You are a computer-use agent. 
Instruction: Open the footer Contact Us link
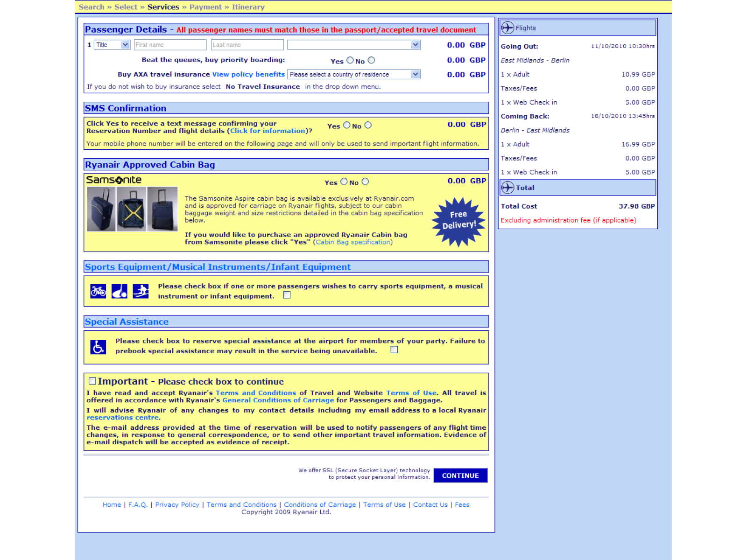pyautogui.click(x=430, y=505)
